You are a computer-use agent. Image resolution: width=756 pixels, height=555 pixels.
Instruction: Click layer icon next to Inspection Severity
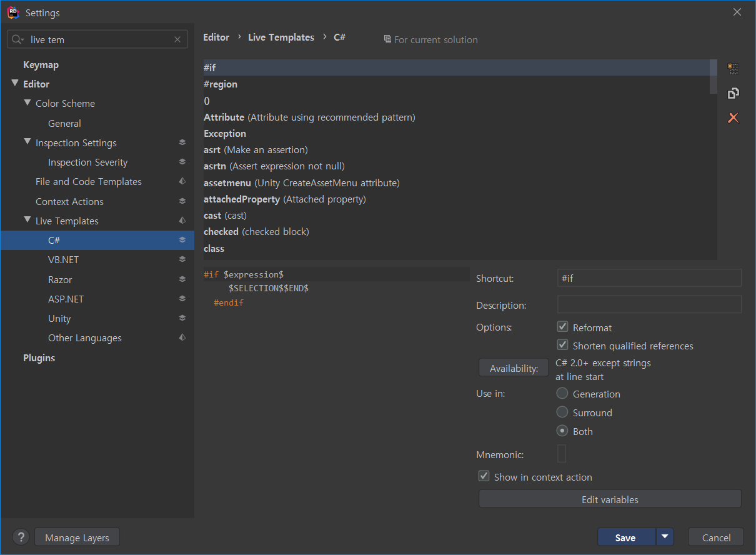pos(182,162)
